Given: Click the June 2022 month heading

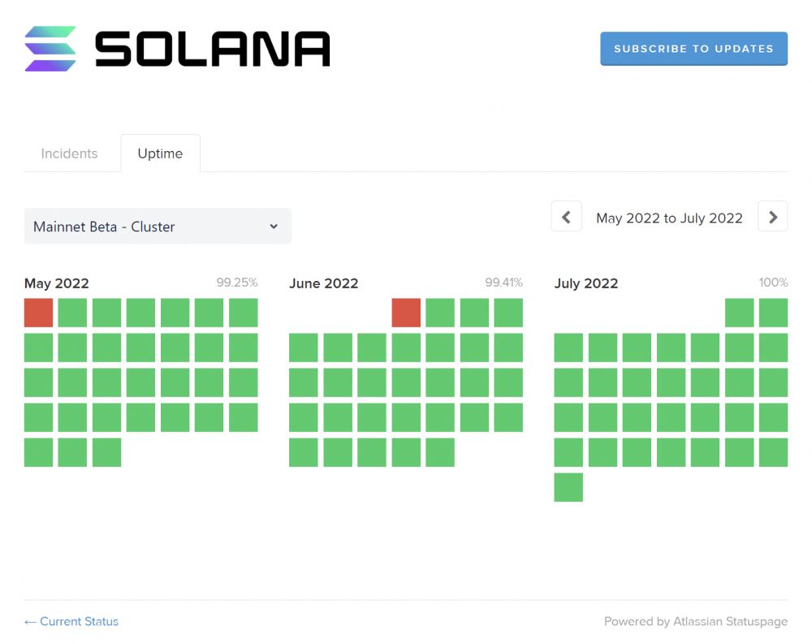Looking at the screenshot, I should point(324,283).
